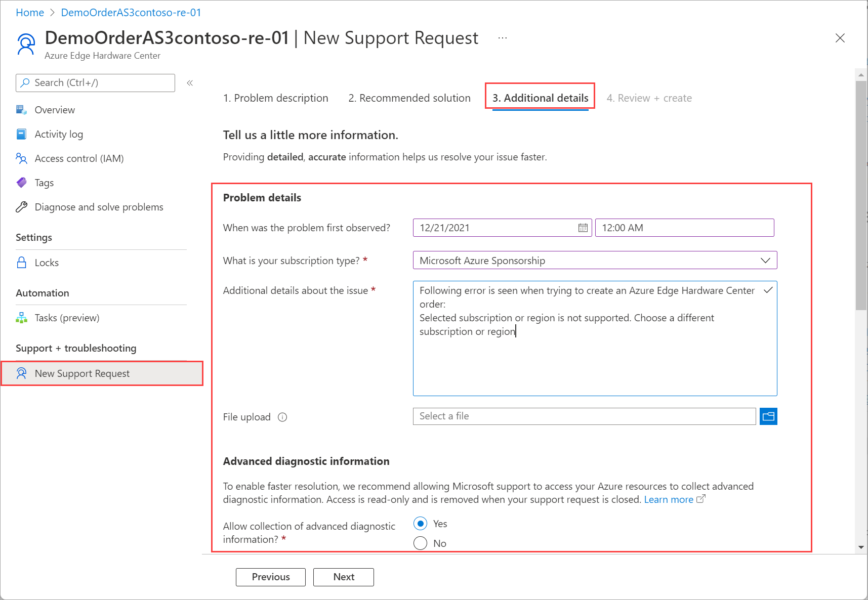Click the scrollbar up arrow

pyautogui.click(x=861, y=74)
